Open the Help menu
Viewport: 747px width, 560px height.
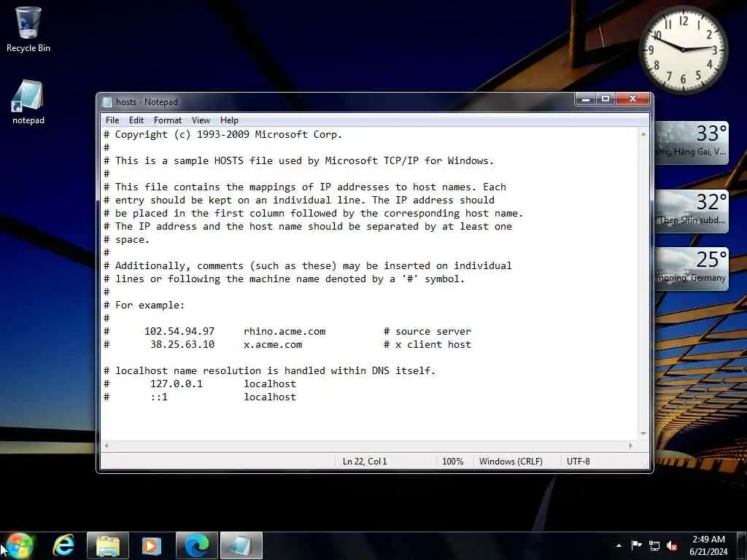click(229, 120)
